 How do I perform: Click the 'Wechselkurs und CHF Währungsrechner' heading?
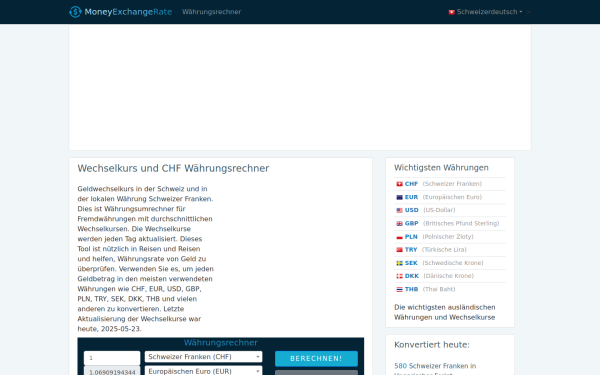pos(173,168)
